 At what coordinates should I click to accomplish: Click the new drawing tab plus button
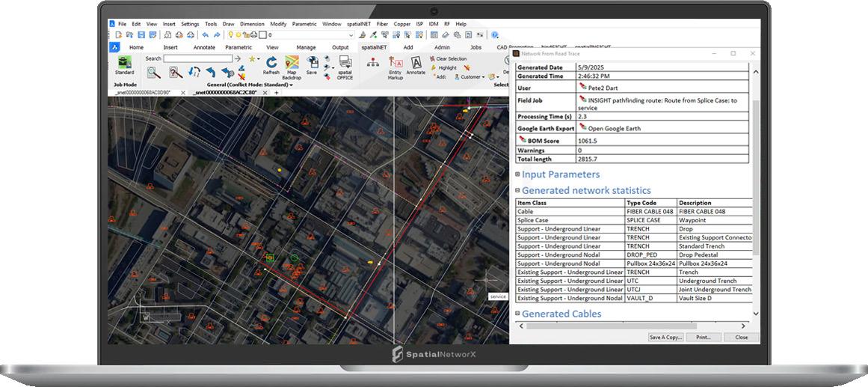(276, 93)
